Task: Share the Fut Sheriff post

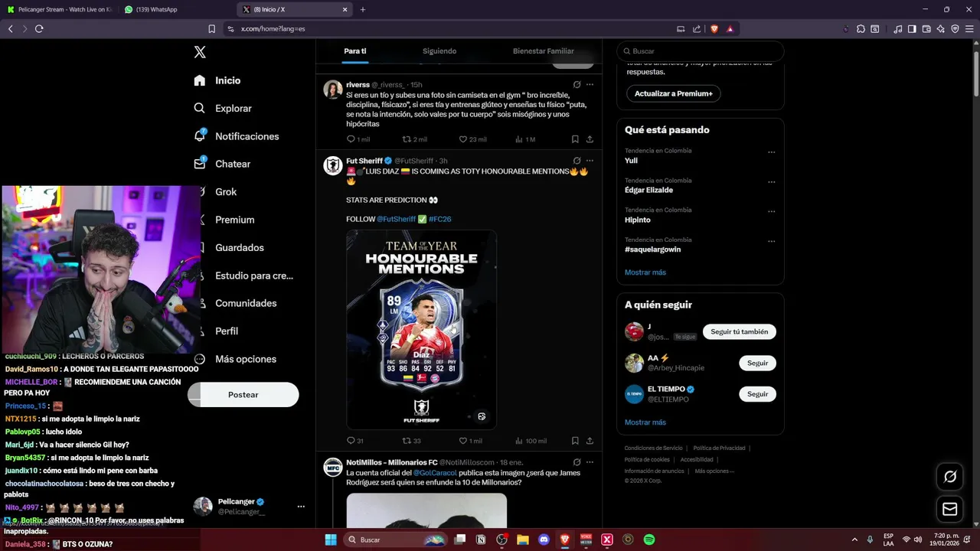Action: 590,441
